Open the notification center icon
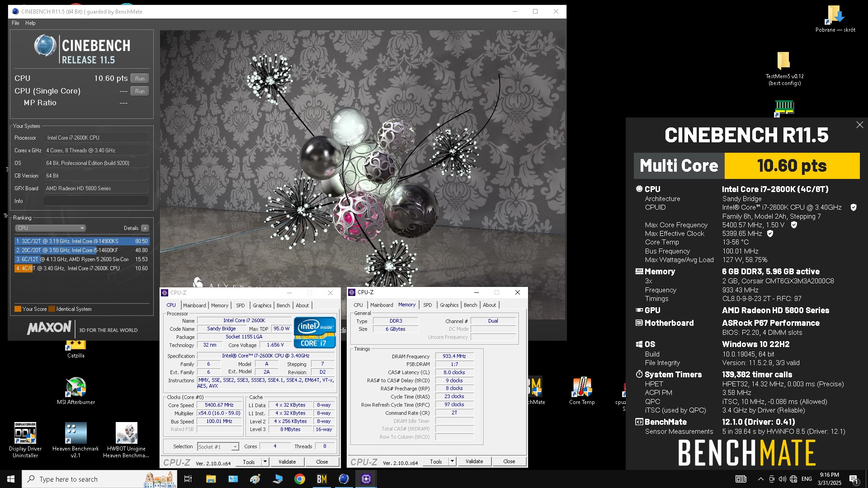The height and width of the screenshot is (488, 868). [x=854, y=479]
